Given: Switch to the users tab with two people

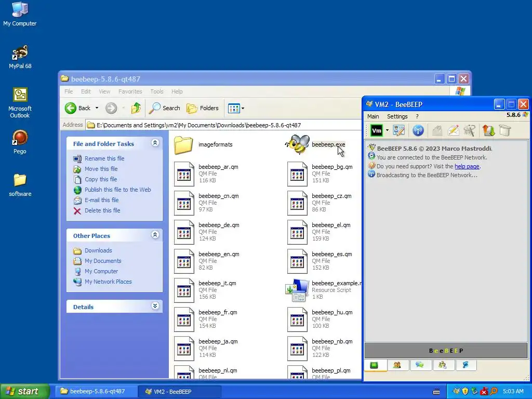Looking at the screenshot, I should tap(397, 365).
